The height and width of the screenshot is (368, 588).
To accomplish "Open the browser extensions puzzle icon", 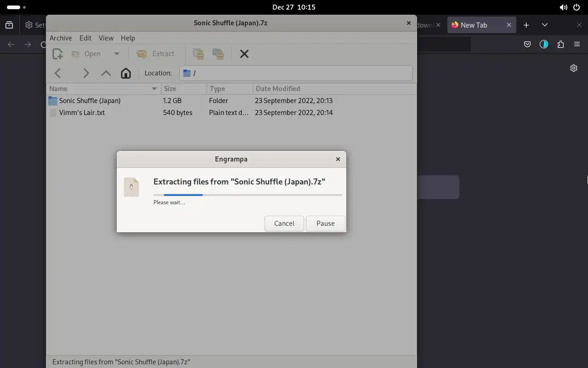I will pos(560,44).
